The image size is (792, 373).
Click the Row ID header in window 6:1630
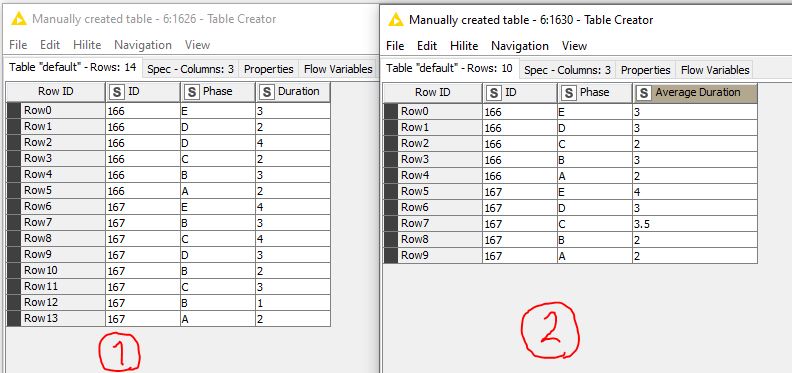click(x=432, y=93)
